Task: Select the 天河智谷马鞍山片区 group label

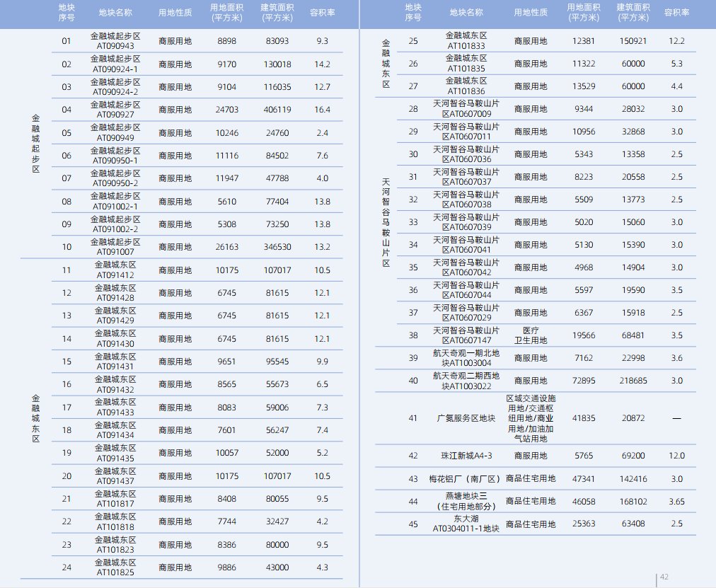Action: coord(386,222)
